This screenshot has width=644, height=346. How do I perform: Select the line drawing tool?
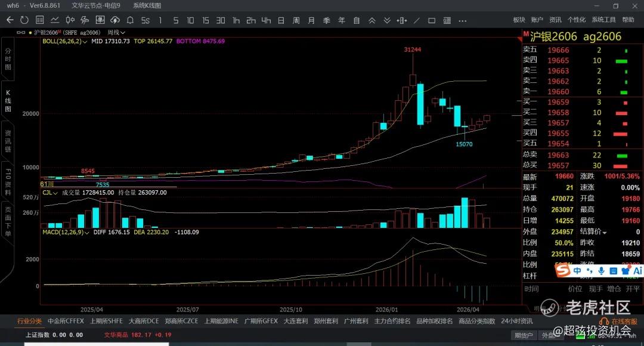[x=417, y=20]
